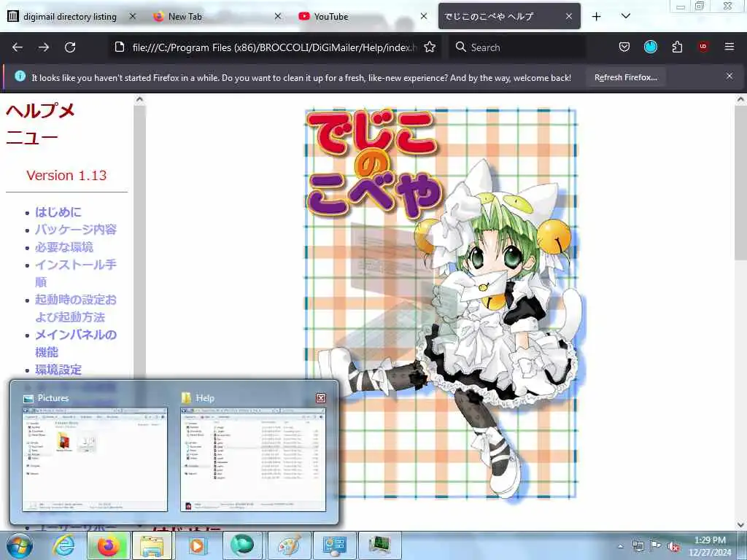
Task: Open the Resource Monitor taskbar icon
Action: pos(379,545)
